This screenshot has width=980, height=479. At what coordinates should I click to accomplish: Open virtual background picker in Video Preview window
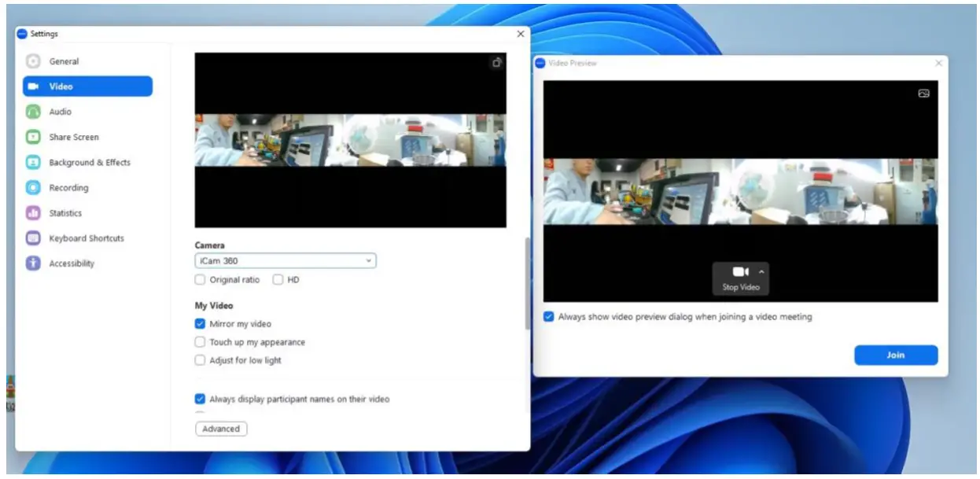point(924,93)
